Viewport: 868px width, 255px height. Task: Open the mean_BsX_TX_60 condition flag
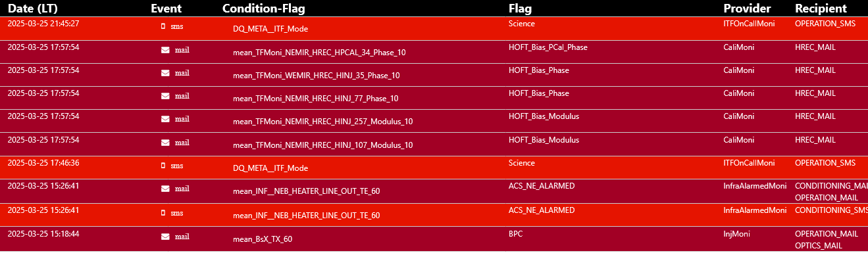coord(263,239)
